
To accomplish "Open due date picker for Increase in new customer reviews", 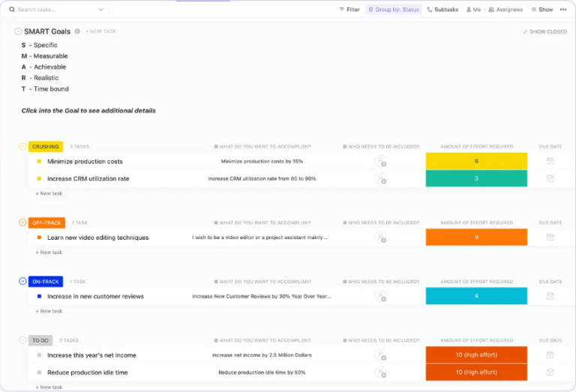I will tap(550, 296).
